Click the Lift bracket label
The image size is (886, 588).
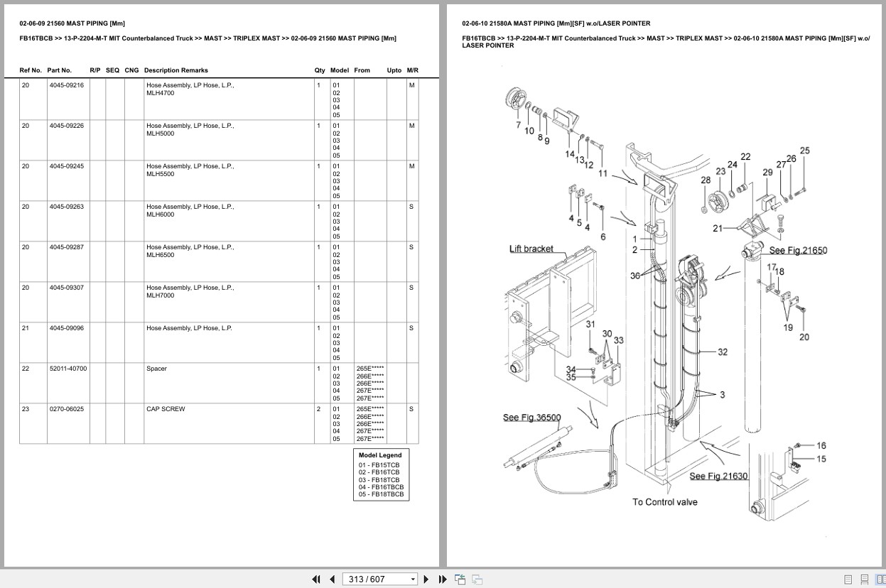(531, 249)
